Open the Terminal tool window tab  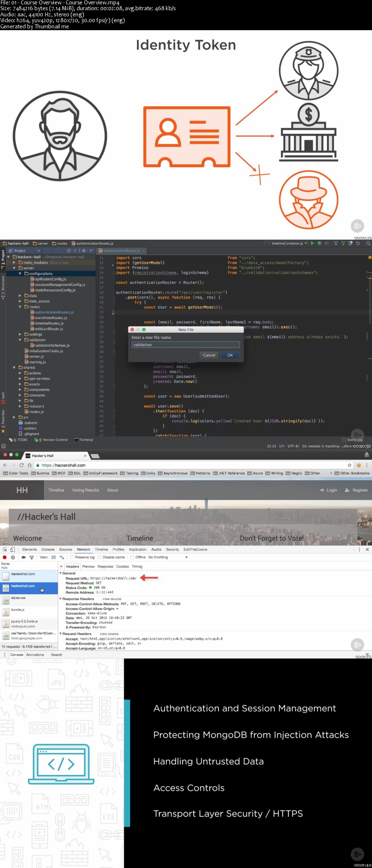pos(84,440)
